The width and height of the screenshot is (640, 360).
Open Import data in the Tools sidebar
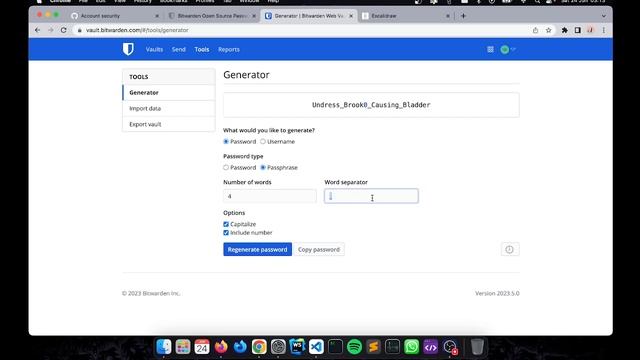pyautogui.click(x=169, y=109)
